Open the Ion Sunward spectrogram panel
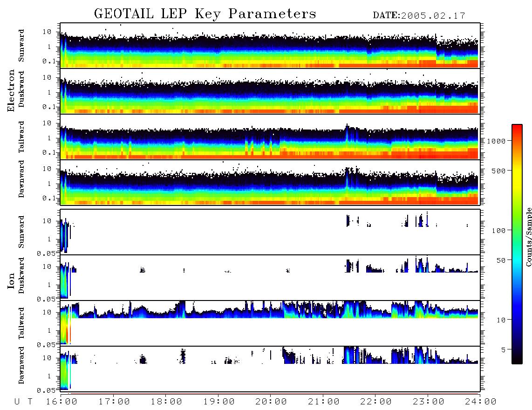 [270, 232]
